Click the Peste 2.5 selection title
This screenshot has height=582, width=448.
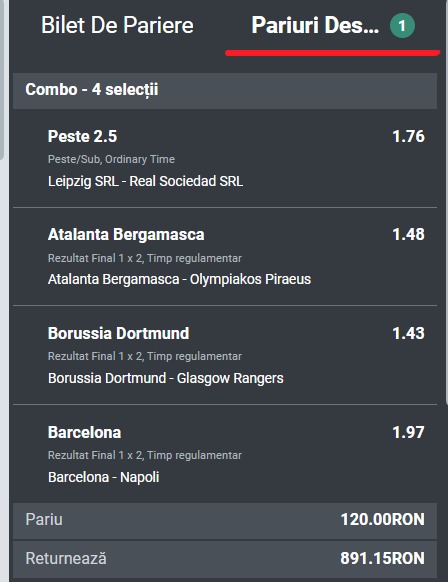point(82,136)
